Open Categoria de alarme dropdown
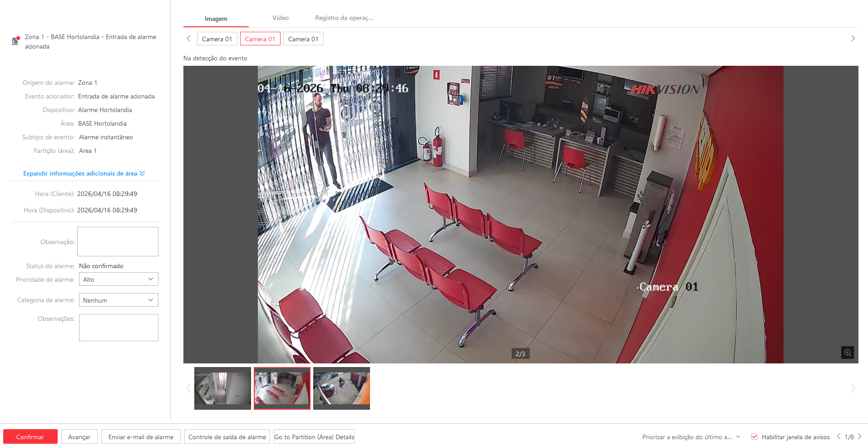 tap(118, 300)
